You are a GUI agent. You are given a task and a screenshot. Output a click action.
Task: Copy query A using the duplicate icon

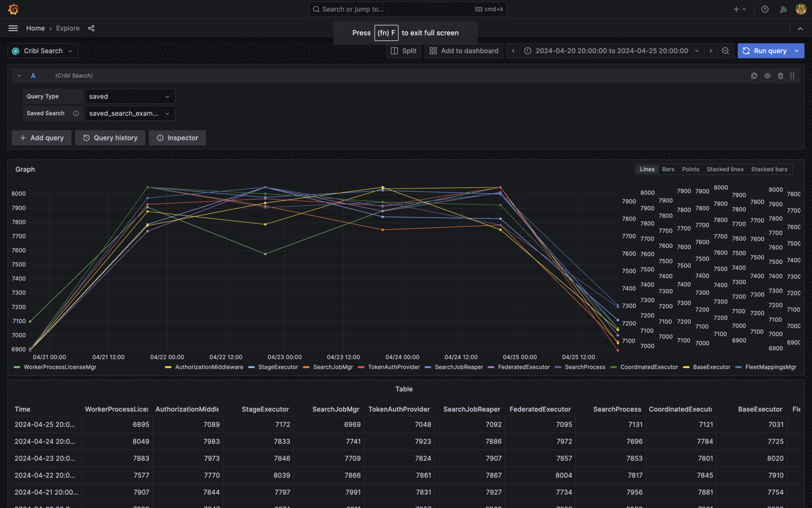coord(754,75)
